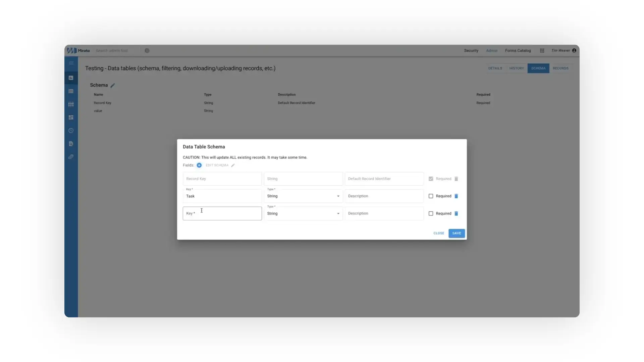
Task: Enable Required for the Task field
Action: coord(431,196)
